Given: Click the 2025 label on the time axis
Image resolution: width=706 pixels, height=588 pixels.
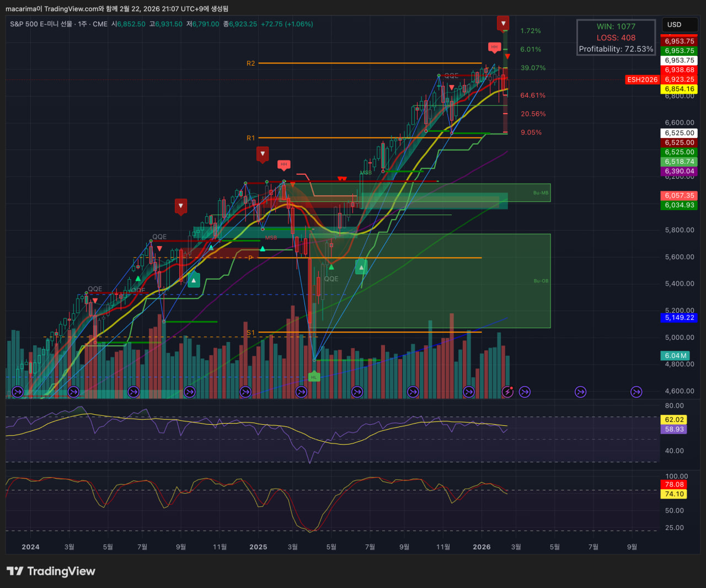Looking at the screenshot, I should coord(258,547).
